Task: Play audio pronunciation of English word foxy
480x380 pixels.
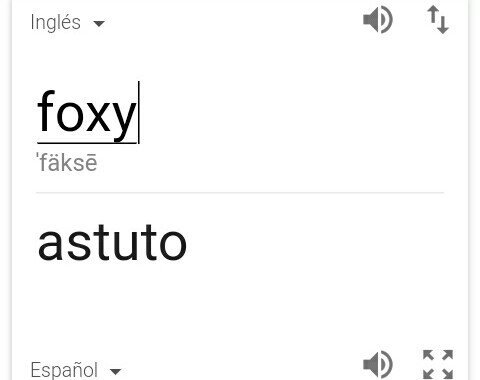Action: (378, 20)
